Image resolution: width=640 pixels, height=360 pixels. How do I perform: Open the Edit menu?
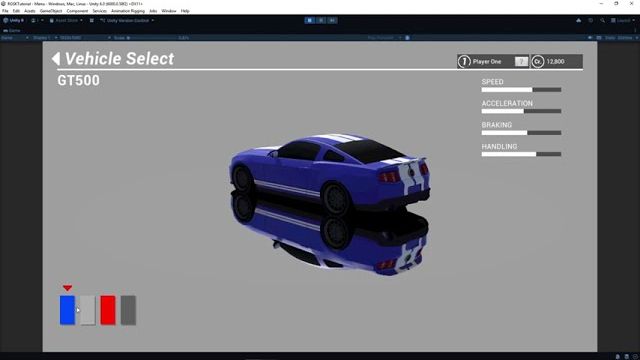[x=16, y=11]
